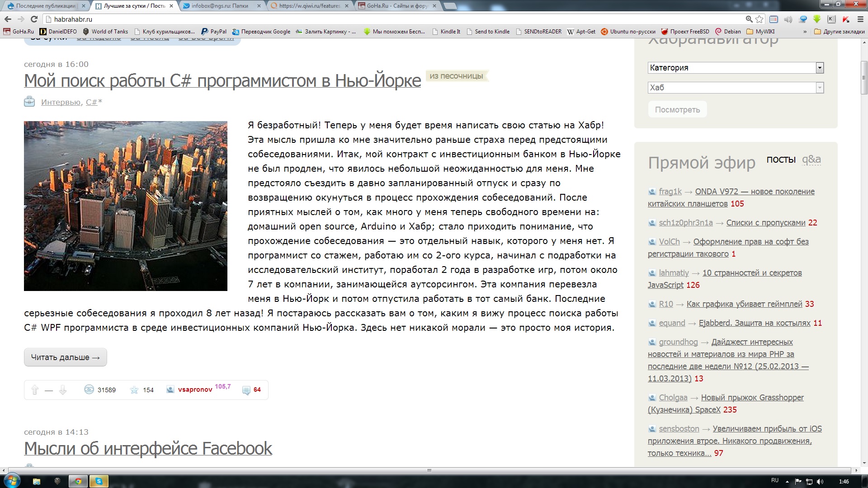Viewport: 868px width, 488px height.
Task: Switch to the Последние публикации tab
Action: coord(45,6)
